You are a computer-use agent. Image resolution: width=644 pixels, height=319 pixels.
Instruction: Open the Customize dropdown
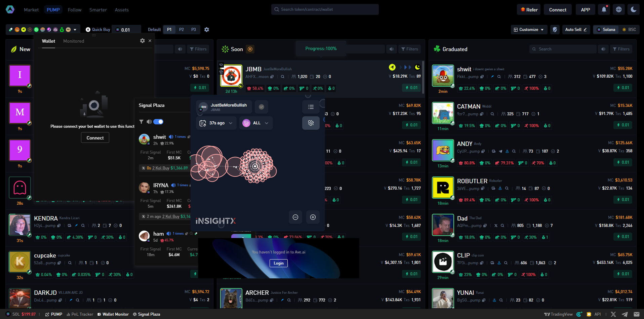coord(529,30)
